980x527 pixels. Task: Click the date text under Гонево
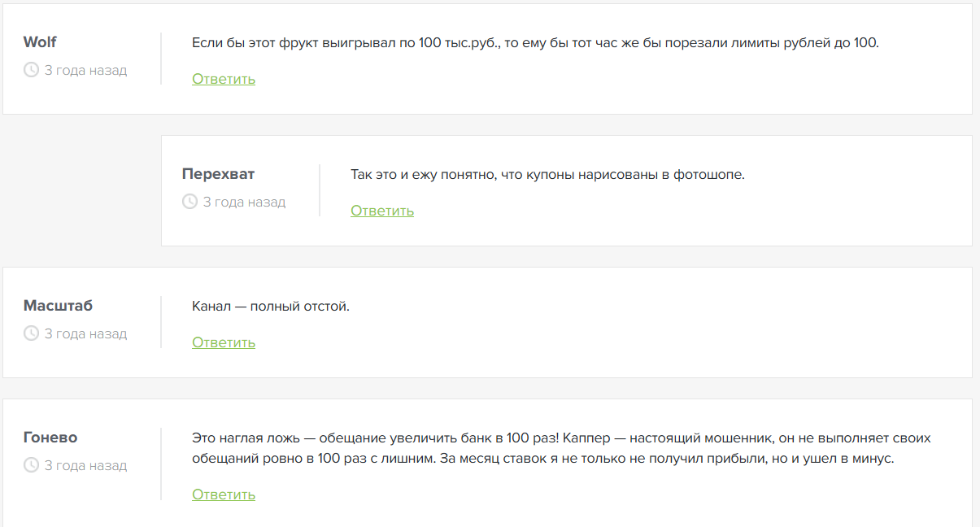(x=85, y=465)
